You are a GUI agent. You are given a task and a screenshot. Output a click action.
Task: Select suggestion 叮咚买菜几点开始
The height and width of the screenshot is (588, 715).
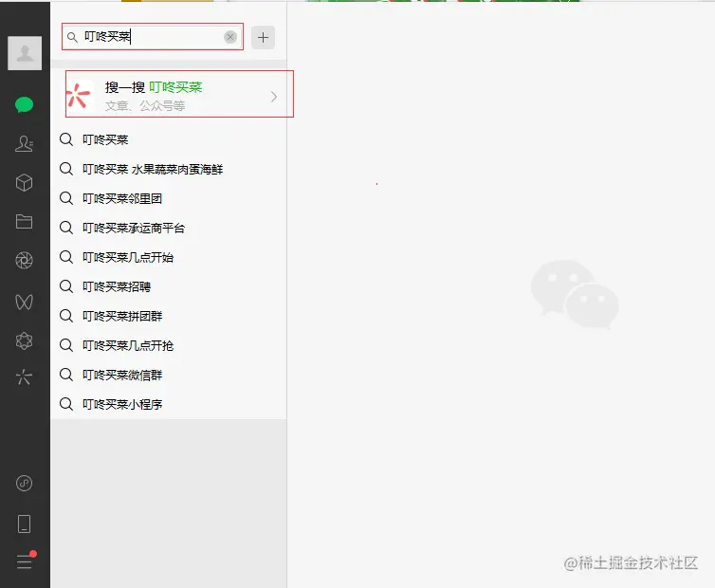(x=169, y=257)
